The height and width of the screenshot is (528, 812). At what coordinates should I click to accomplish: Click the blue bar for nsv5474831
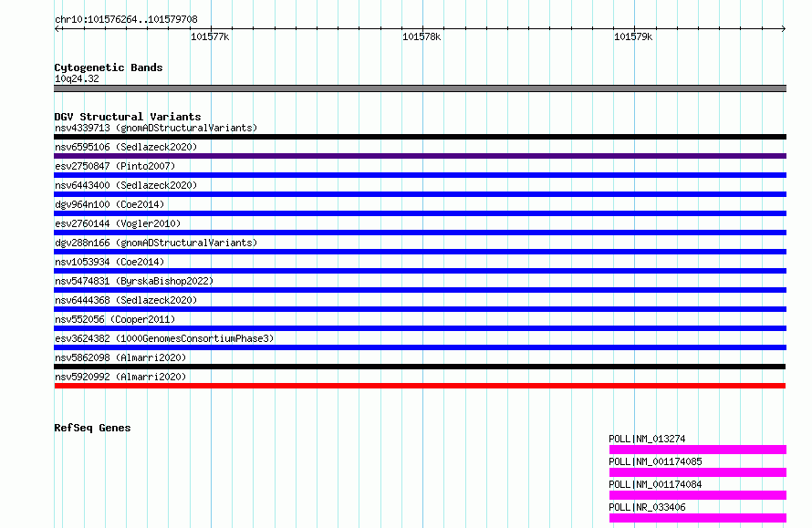(x=420, y=290)
